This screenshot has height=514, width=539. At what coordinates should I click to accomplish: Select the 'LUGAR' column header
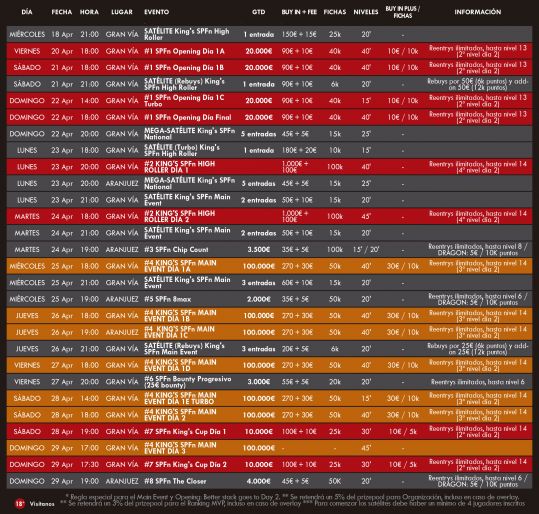tap(122, 12)
